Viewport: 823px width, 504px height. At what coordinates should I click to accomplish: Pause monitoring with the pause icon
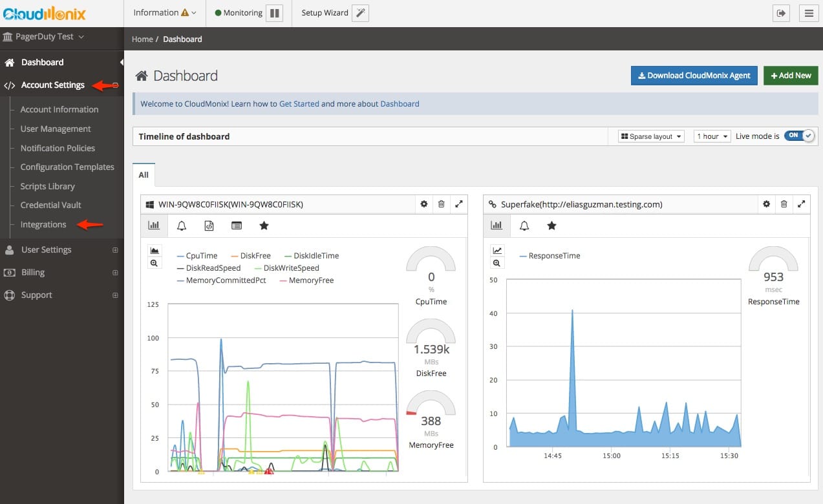(x=274, y=13)
